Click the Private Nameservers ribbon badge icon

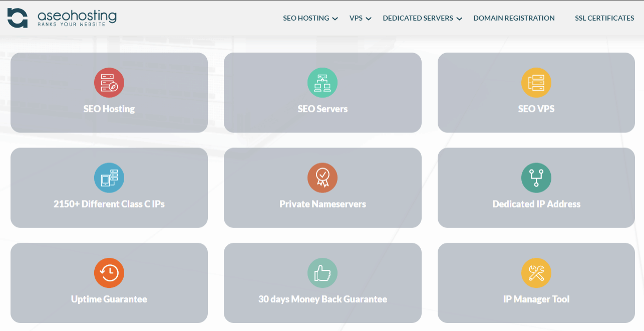tap(323, 178)
